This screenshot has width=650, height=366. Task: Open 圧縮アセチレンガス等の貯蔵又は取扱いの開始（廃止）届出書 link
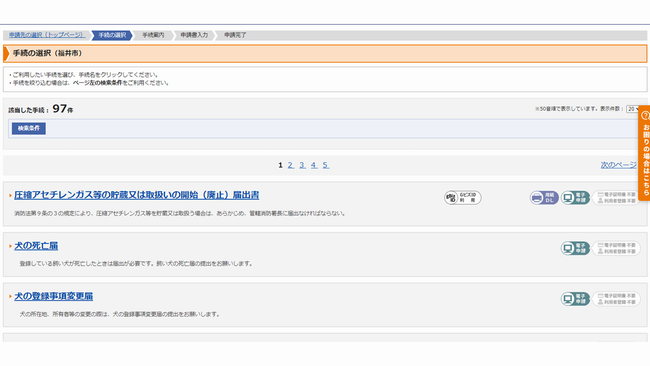136,195
